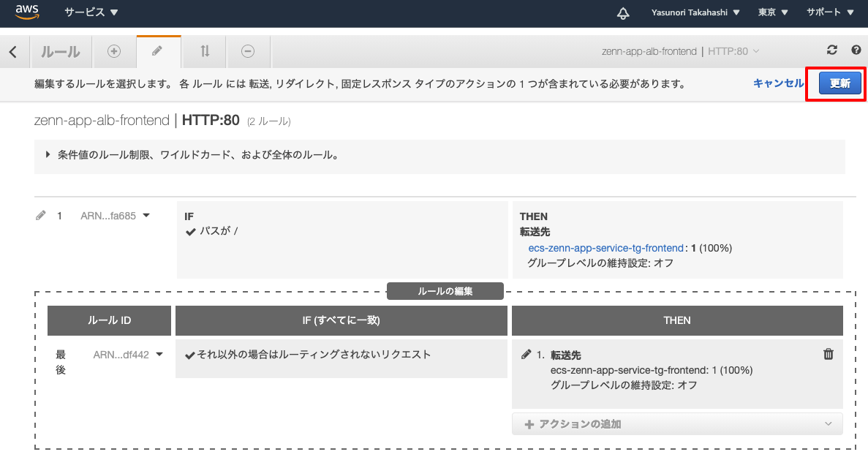Refresh the rules list
The height and width of the screenshot is (460, 868).
point(831,50)
